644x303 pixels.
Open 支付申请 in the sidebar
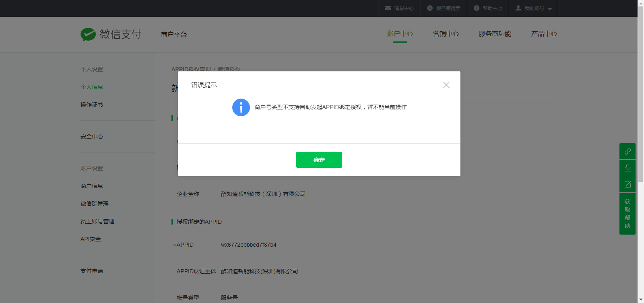pos(92,271)
